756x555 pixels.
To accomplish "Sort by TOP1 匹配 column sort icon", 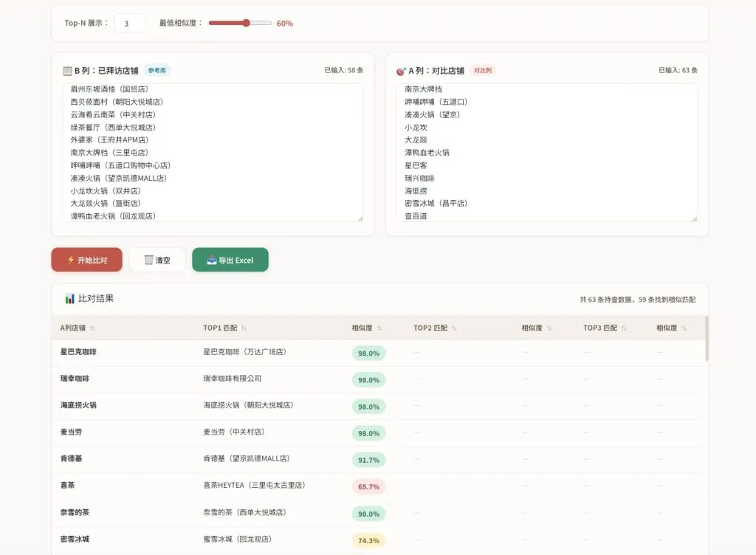I will (244, 328).
